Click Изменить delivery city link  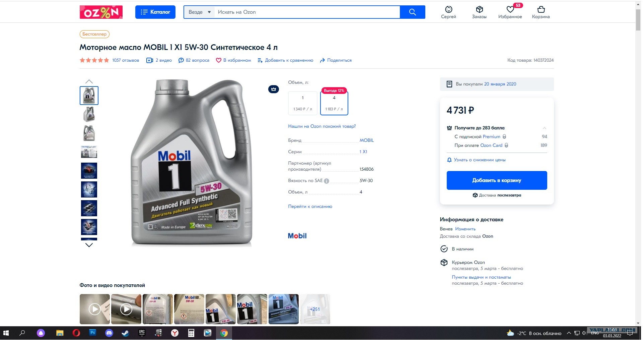[466, 229]
